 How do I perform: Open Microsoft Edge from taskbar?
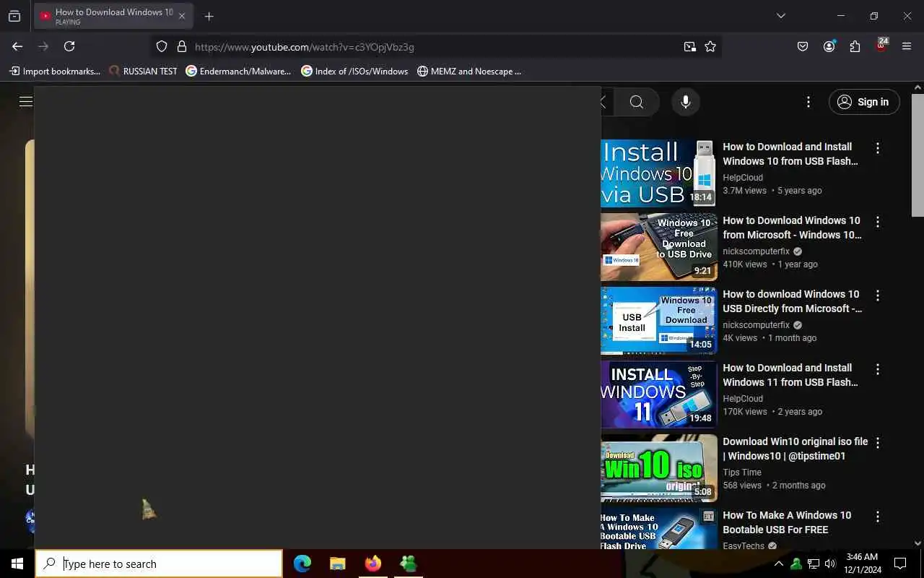302,564
